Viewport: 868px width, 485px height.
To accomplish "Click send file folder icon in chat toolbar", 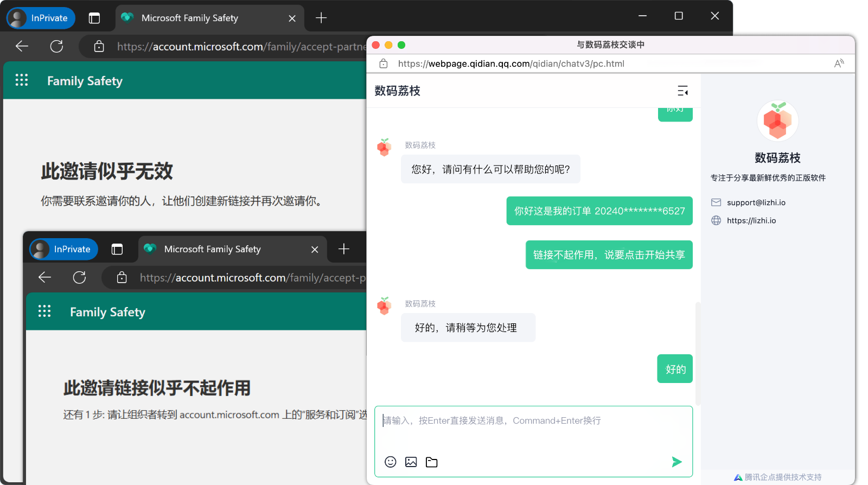I will point(432,462).
